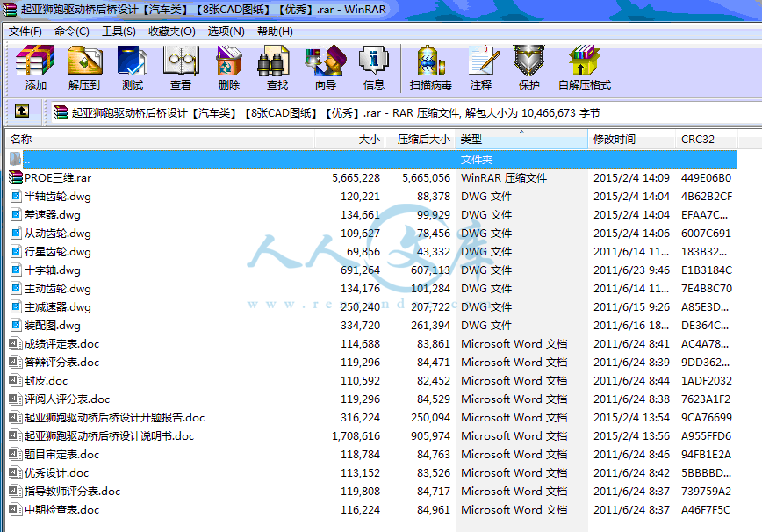Image resolution: width=762 pixels, height=532 pixels.
Task: Click modified time 2015/2/4 13:56
Action: tap(632, 436)
